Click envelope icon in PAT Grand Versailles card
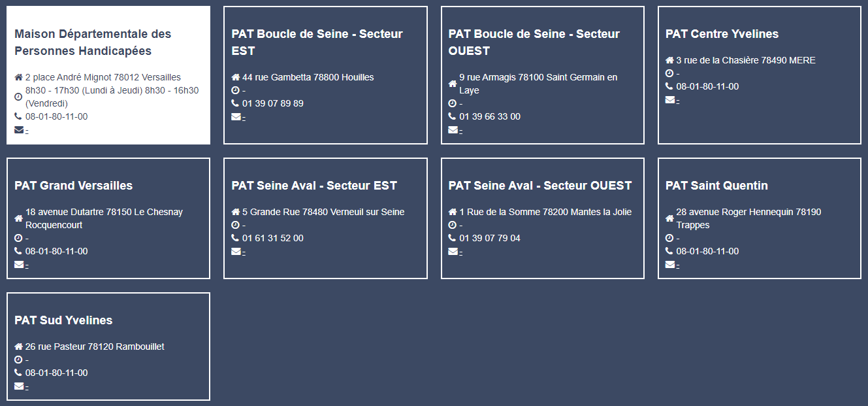The width and height of the screenshot is (868, 406). coord(19,265)
